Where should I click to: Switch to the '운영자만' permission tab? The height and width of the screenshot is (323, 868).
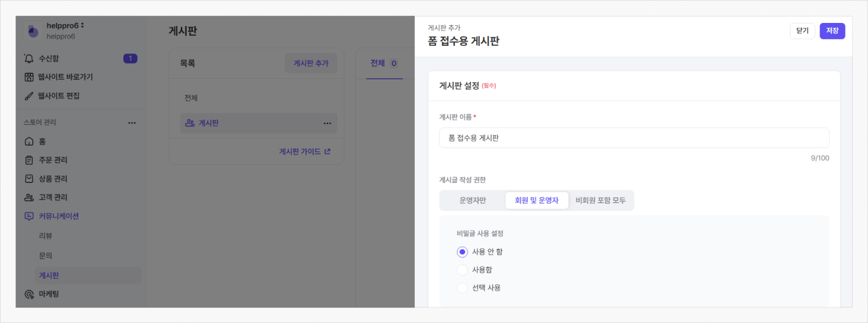(472, 200)
